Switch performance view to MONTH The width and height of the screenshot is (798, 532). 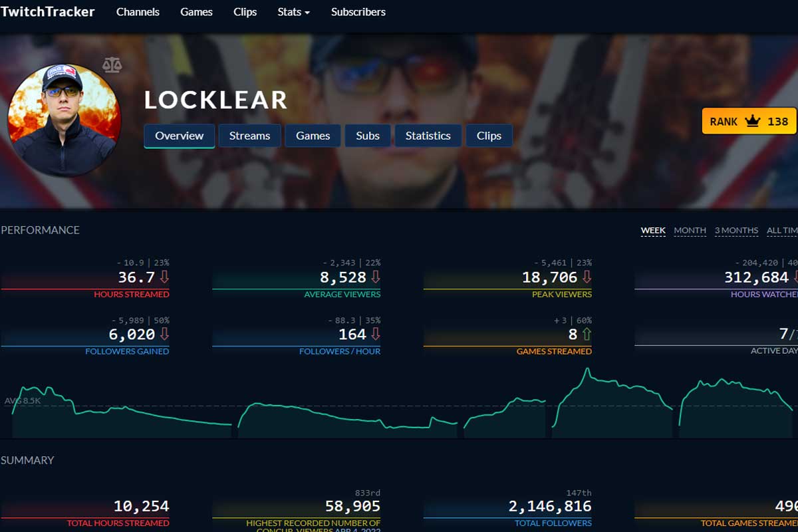(690, 230)
